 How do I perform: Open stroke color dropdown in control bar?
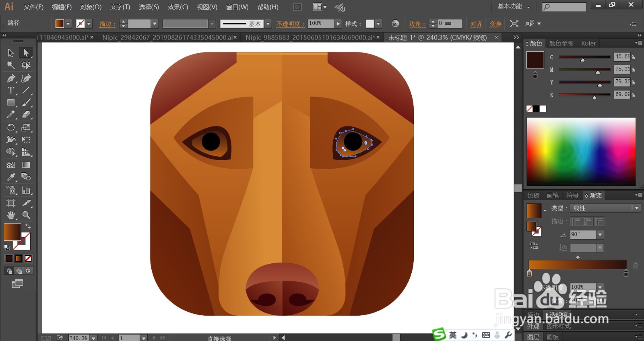click(x=89, y=24)
